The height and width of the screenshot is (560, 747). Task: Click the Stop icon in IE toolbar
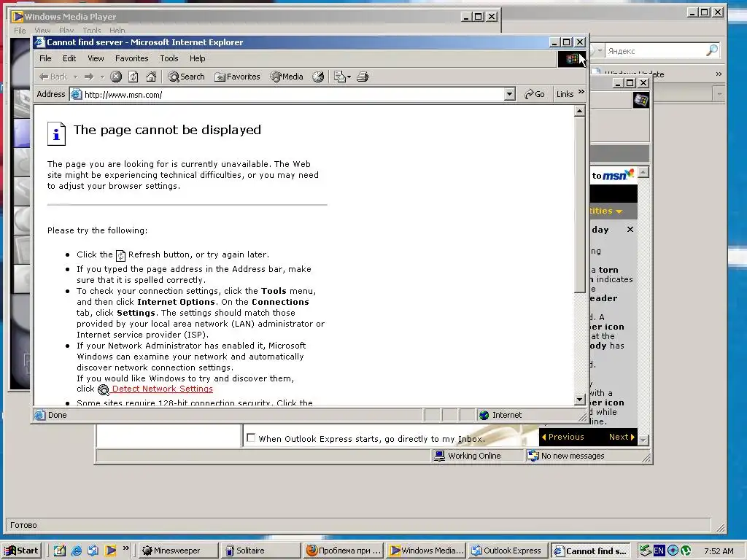tap(116, 77)
